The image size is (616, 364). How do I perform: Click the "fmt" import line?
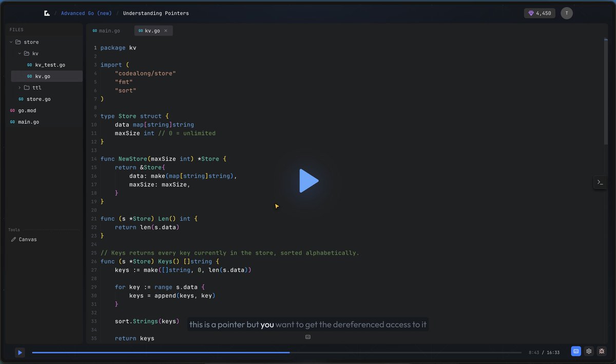tap(124, 82)
